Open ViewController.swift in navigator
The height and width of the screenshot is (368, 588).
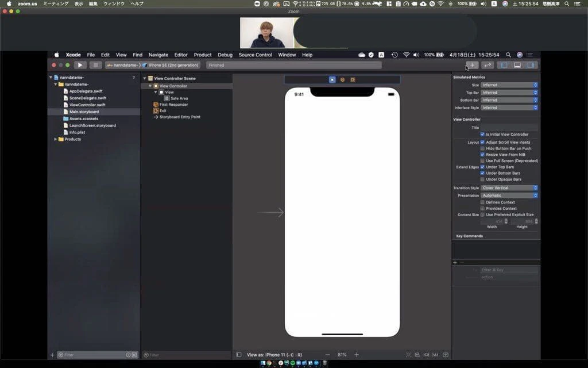[87, 105]
